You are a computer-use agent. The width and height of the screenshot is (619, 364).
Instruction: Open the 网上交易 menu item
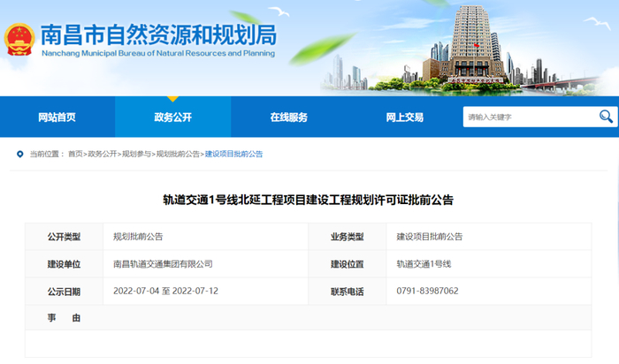405,118
